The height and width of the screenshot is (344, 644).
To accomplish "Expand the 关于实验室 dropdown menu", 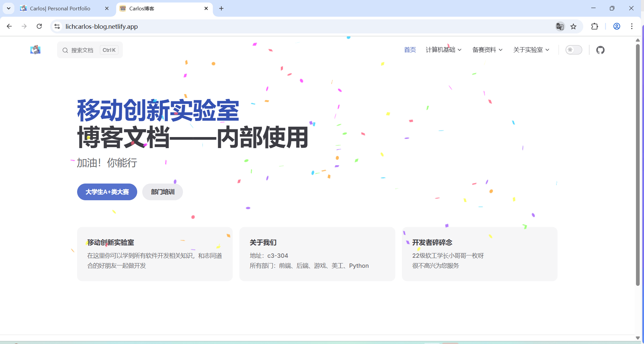I will [531, 50].
